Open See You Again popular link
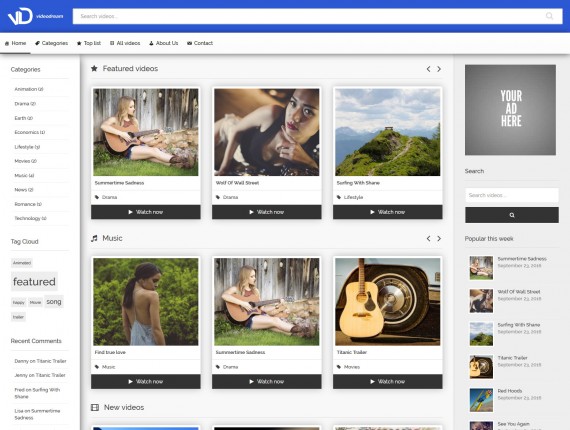The image size is (570, 430). coord(513,424)
